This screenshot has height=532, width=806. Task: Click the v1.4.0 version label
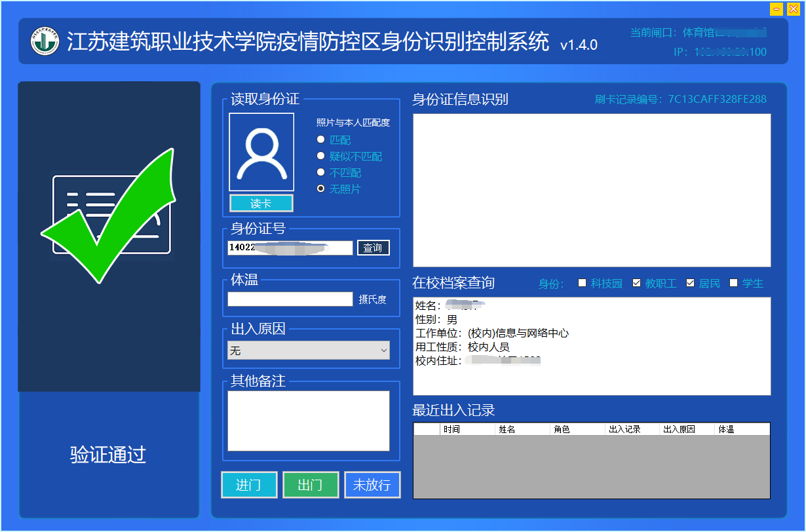pyautogui.click(x=579, y=45)
